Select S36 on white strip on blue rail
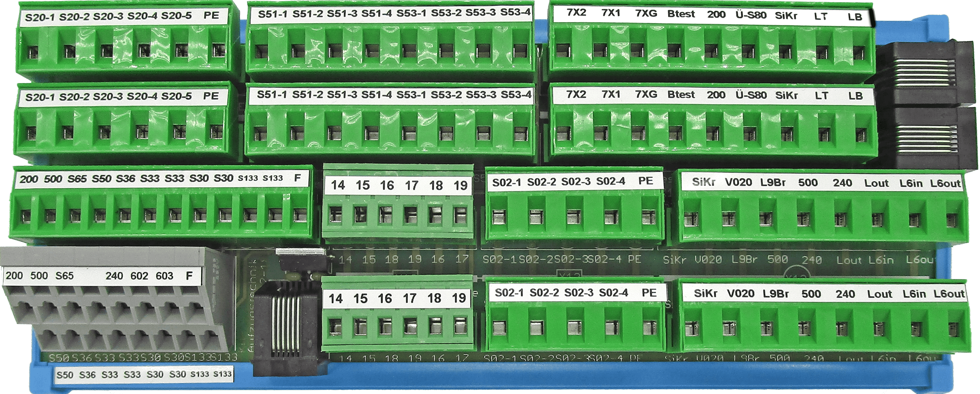The image size is (980, 394). point(87,375)
